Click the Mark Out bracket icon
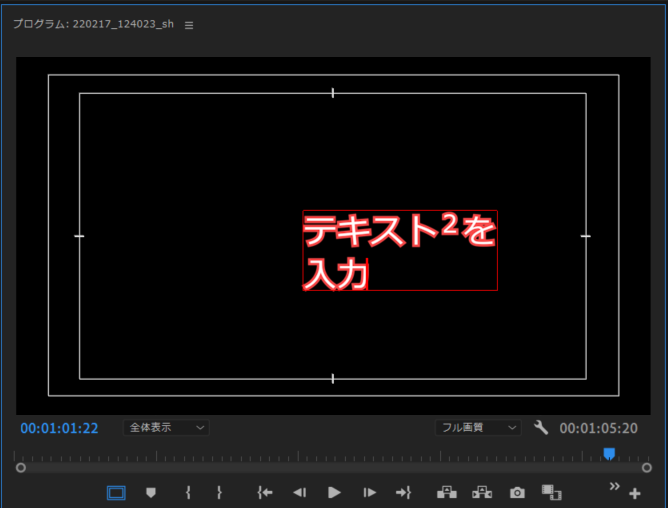668x508 pixels. click(219, 492)
